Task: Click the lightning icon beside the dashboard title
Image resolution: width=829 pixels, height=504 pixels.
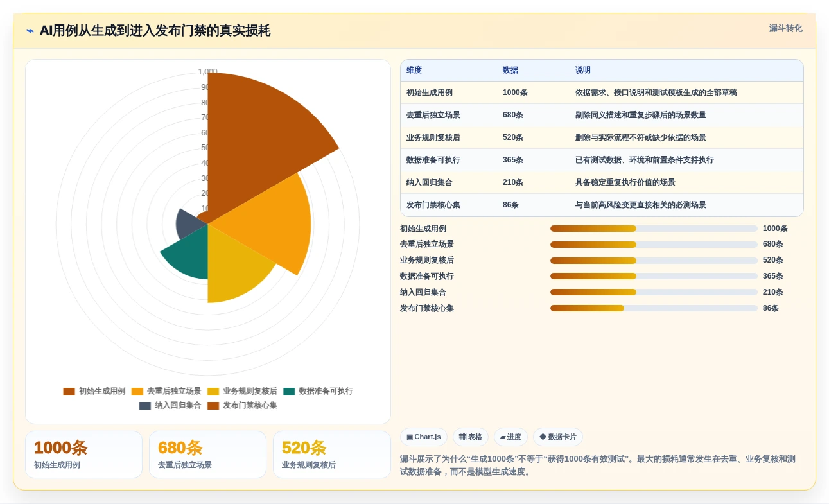Action: [30, 31]
